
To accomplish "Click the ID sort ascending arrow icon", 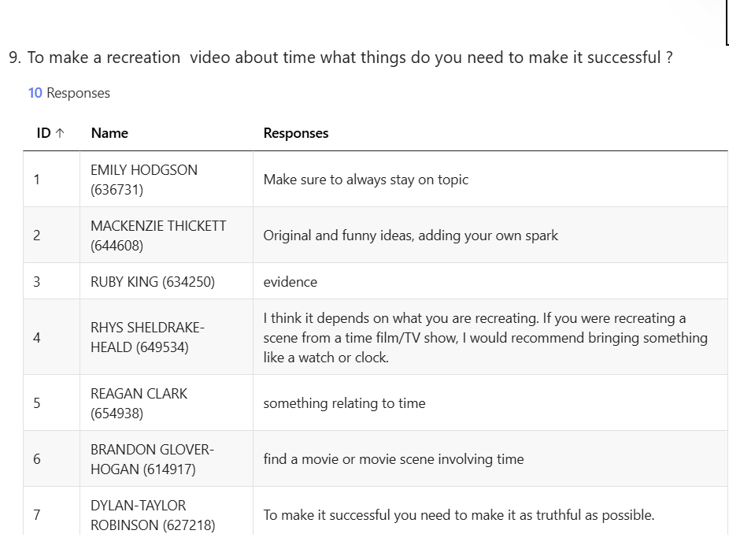I will pyautogui.click(x=60, y=133).
